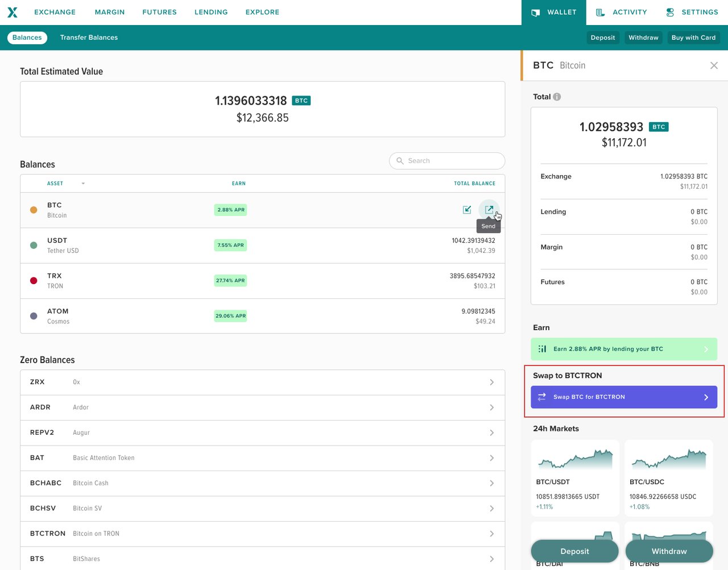Expand the REPV2 Augur row chevron
Image resolution: width=728 pixels, height=570 pixels.
coord(491,432)
